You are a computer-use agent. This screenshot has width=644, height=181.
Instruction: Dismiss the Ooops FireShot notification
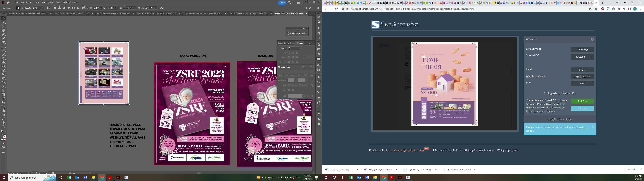(592, 127)
